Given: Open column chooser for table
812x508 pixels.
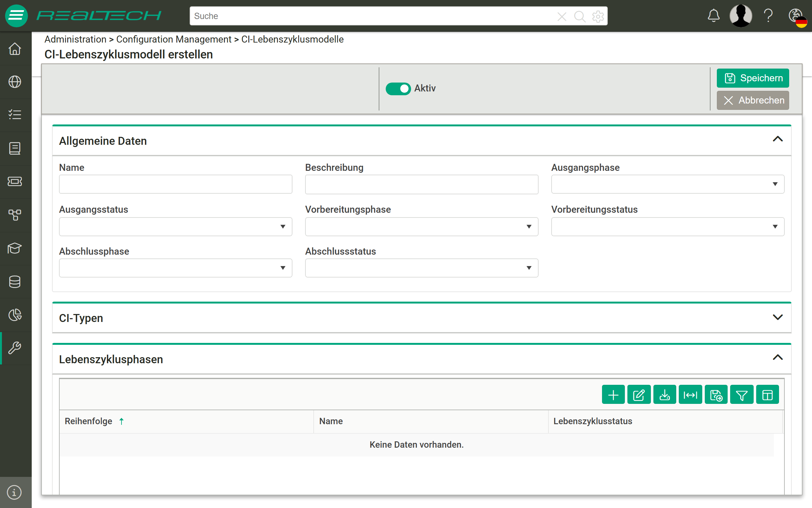Looking at the screenshot, I should tap(767, 395).
